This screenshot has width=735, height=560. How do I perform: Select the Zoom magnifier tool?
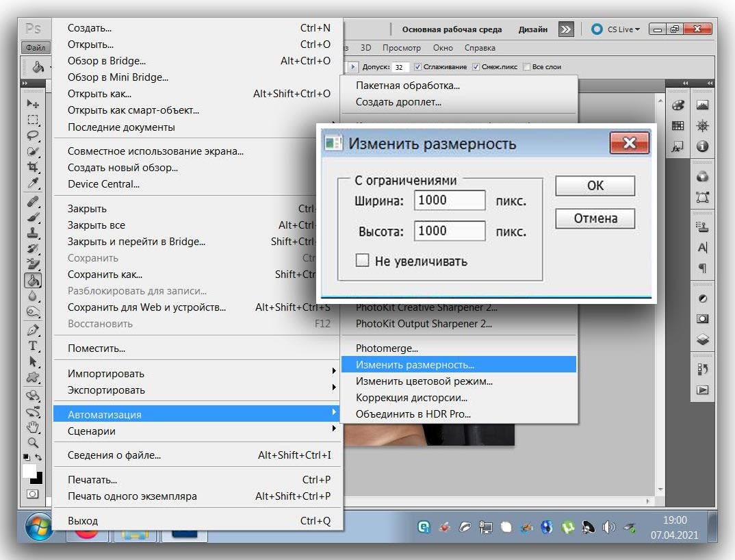point(32,442)
